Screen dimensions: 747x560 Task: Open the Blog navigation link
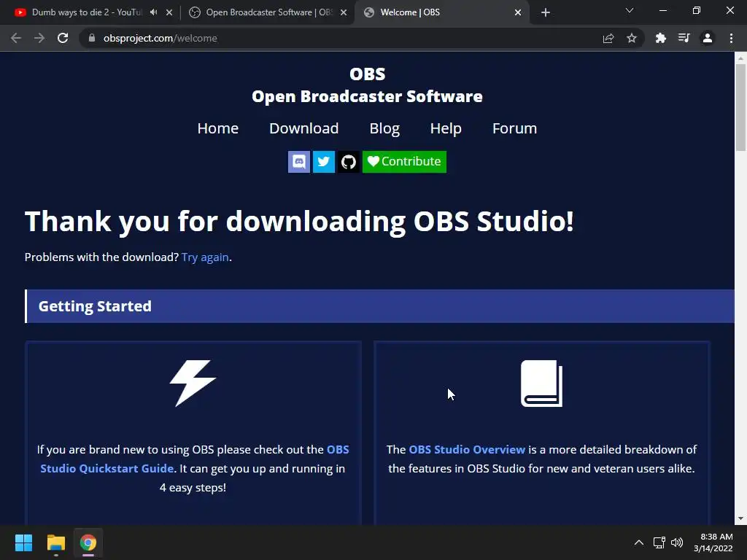click(x=384, y=128)
